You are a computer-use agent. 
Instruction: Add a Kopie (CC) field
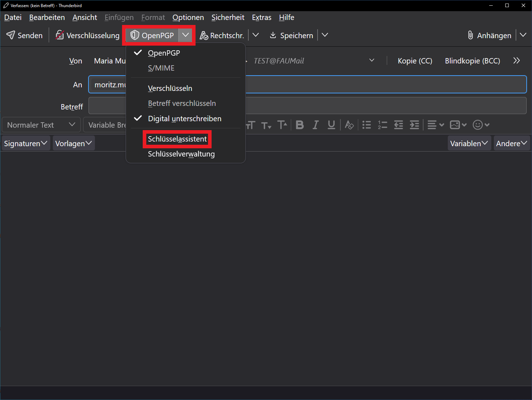[x=415, y=61]
